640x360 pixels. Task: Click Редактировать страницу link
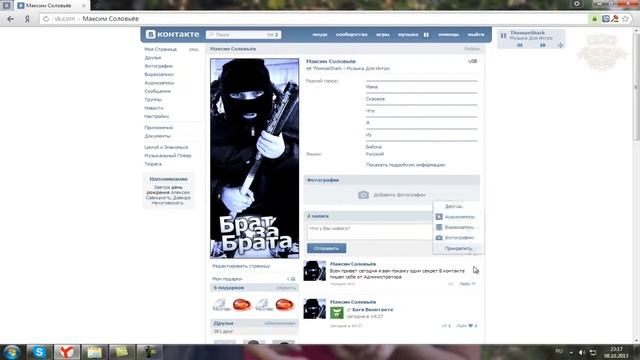tap(241, 266)
